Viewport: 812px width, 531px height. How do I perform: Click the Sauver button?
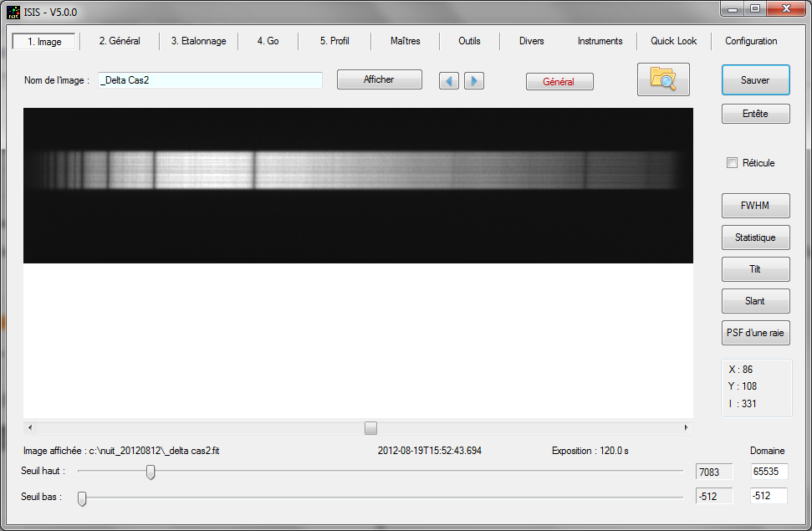[x=756, y=80]
